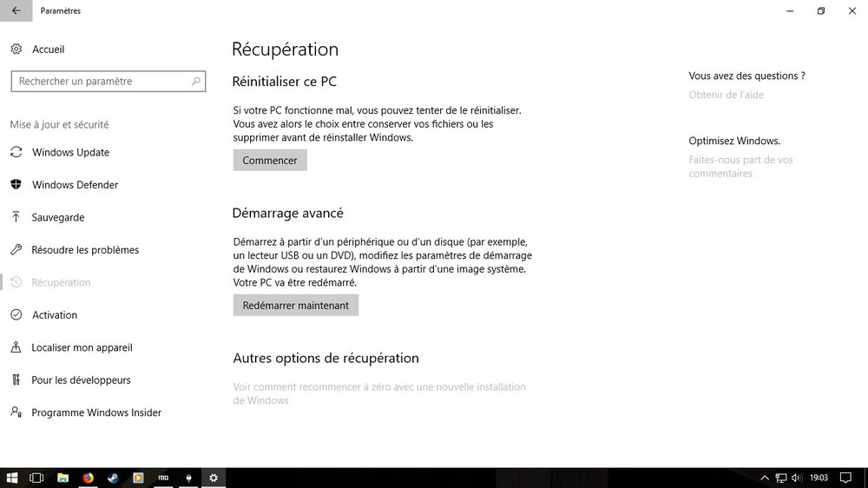The height and width of the screenshot is (488, 868).
Task: Click the Paramètres window title
Action: click(61, 10)
